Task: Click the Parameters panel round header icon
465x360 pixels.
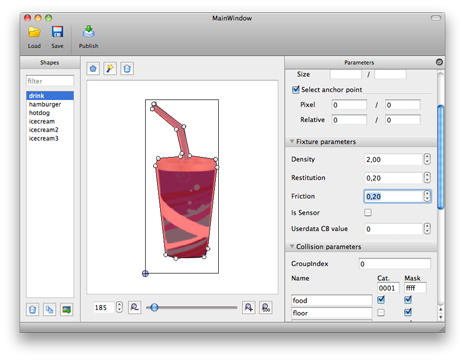Action: 439,62
